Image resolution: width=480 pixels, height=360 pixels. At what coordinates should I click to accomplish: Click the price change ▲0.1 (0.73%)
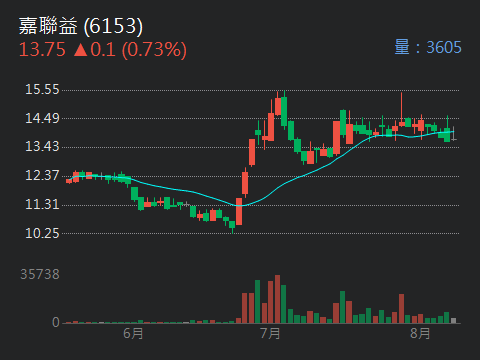tap(130, 50)
